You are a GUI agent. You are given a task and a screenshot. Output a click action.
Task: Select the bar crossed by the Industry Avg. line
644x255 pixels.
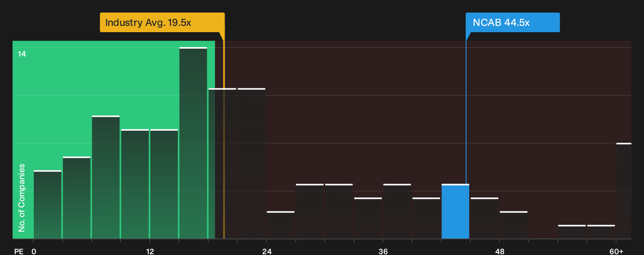(222, 163)
